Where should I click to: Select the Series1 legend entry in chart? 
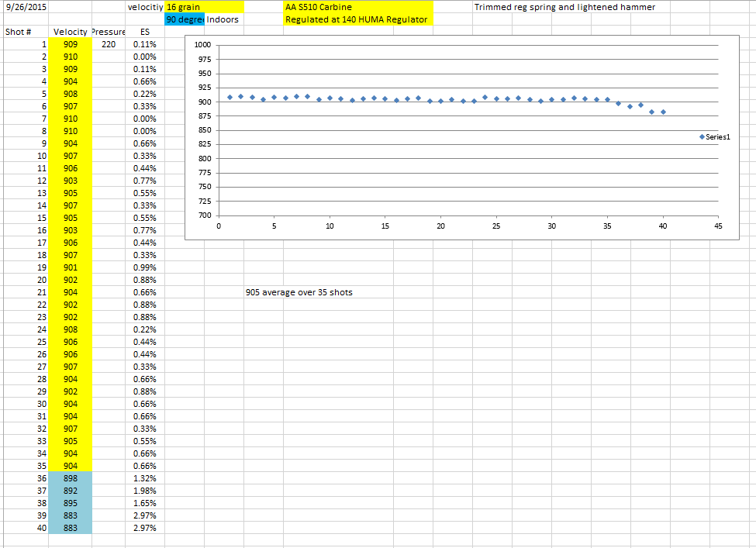coord(715,137)
